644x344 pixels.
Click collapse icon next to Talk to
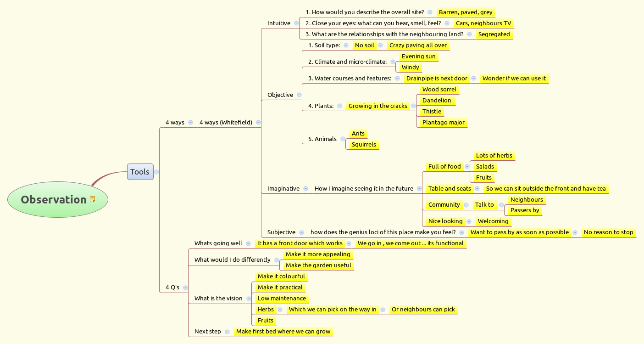tap(501, 205)
